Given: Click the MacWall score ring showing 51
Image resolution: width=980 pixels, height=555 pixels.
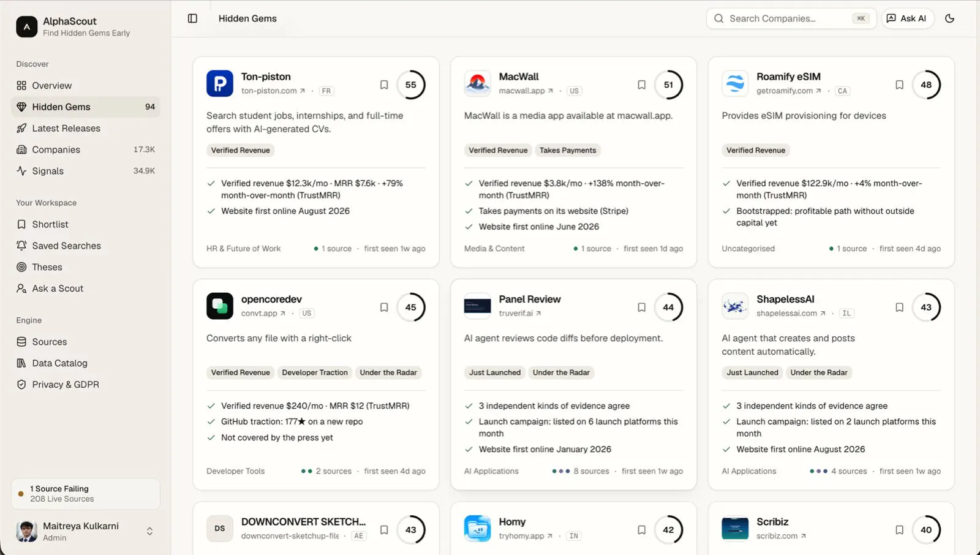Looking at the screenshot, I should point(668,85).
